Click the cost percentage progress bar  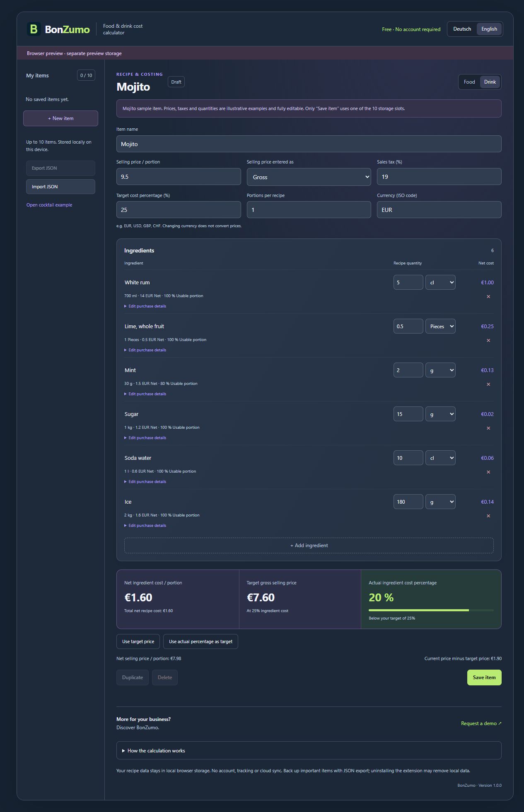pyautogui.click(x=431, y=610)
